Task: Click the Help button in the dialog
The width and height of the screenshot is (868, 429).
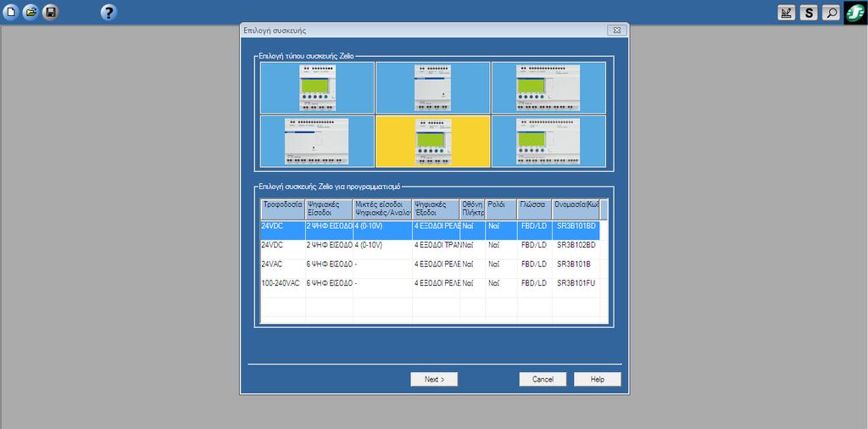Action: coord(598,379)
